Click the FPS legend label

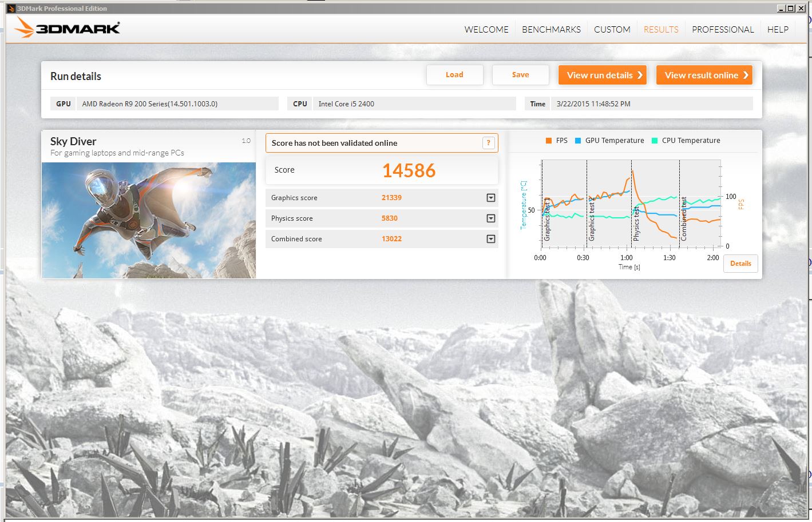coord(562,141)
